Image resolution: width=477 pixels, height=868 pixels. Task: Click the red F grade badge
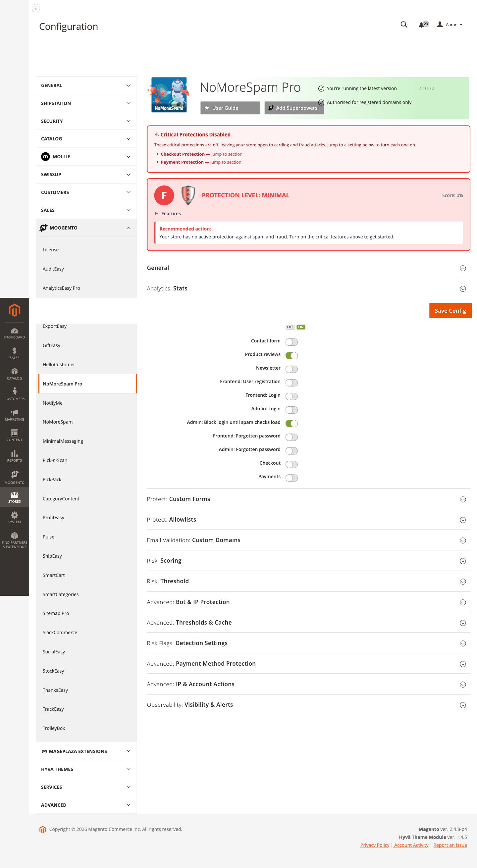point(164,195)
